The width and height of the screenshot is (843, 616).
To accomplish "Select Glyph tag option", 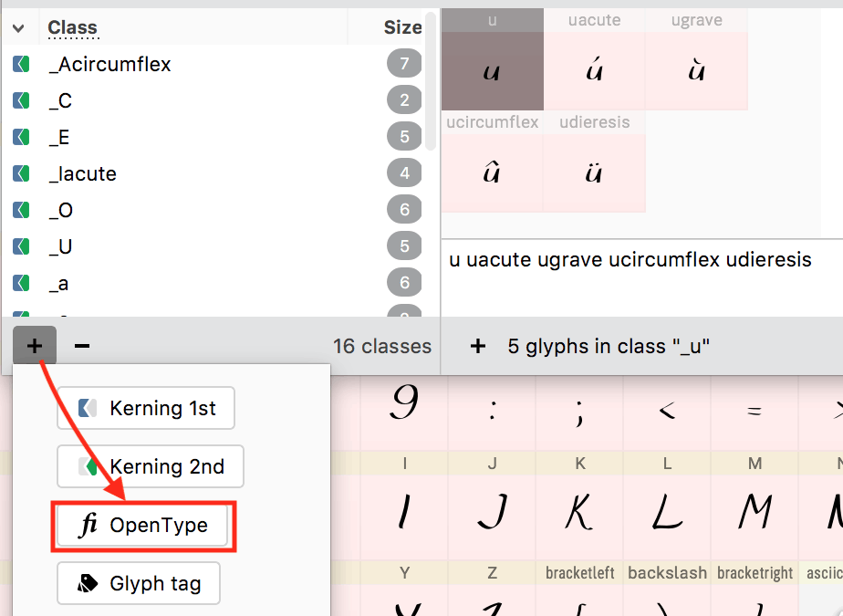I will click(139, 583).
